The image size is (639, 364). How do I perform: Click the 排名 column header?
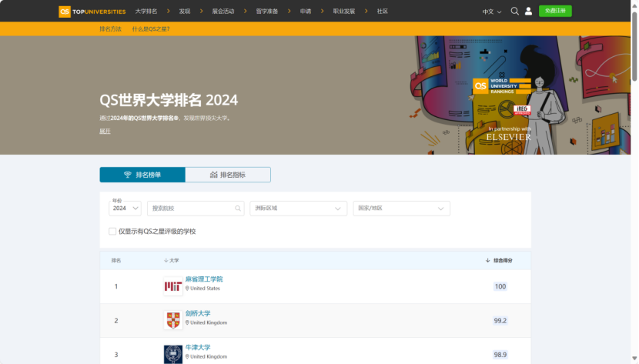coord(116,260)
